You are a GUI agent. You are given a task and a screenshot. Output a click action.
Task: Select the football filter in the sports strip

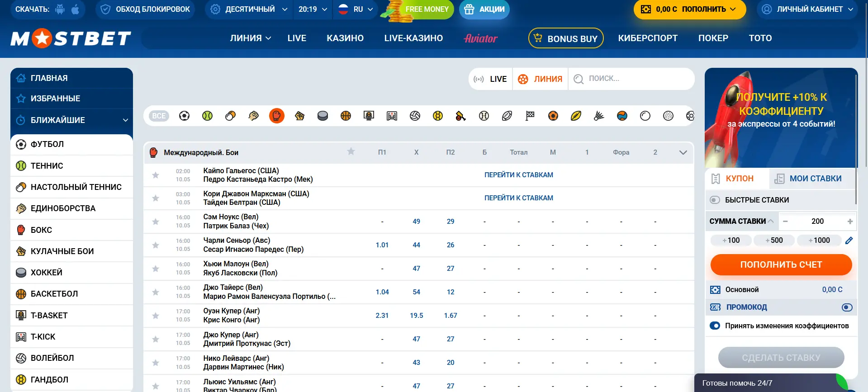(184, 116)
